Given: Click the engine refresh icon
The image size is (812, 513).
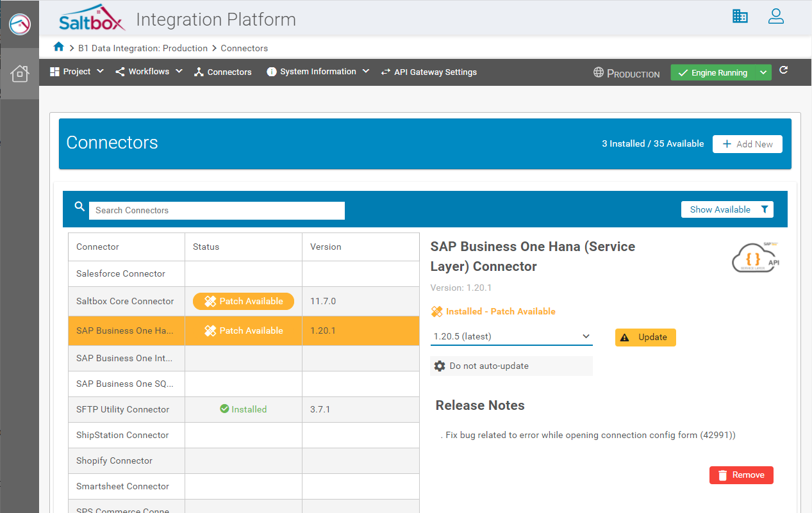Looking at the screenshot, I should 784,70.
